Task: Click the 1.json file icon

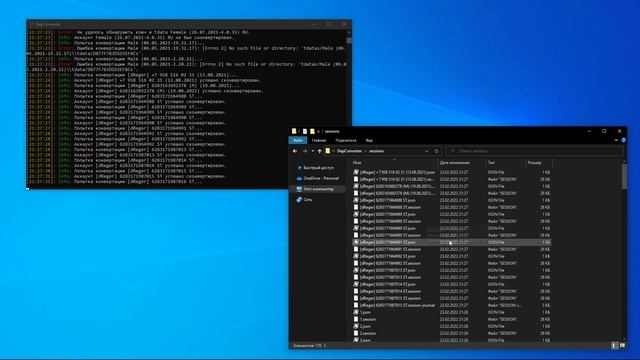Action: pos(356,312)
